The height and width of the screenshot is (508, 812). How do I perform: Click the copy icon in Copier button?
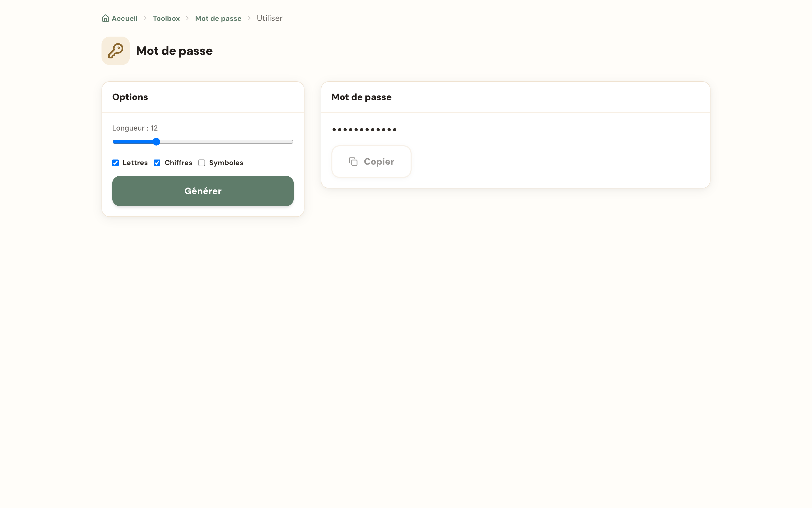coord(353,162)
